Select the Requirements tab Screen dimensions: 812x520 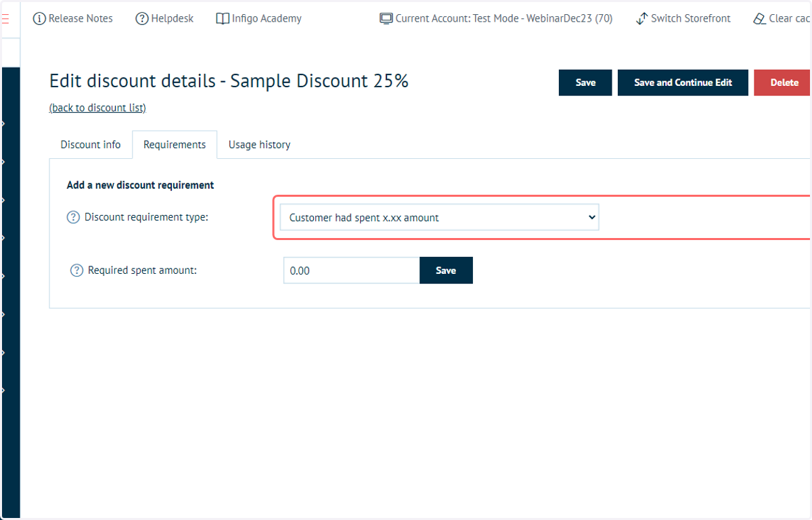pos(175,145)
